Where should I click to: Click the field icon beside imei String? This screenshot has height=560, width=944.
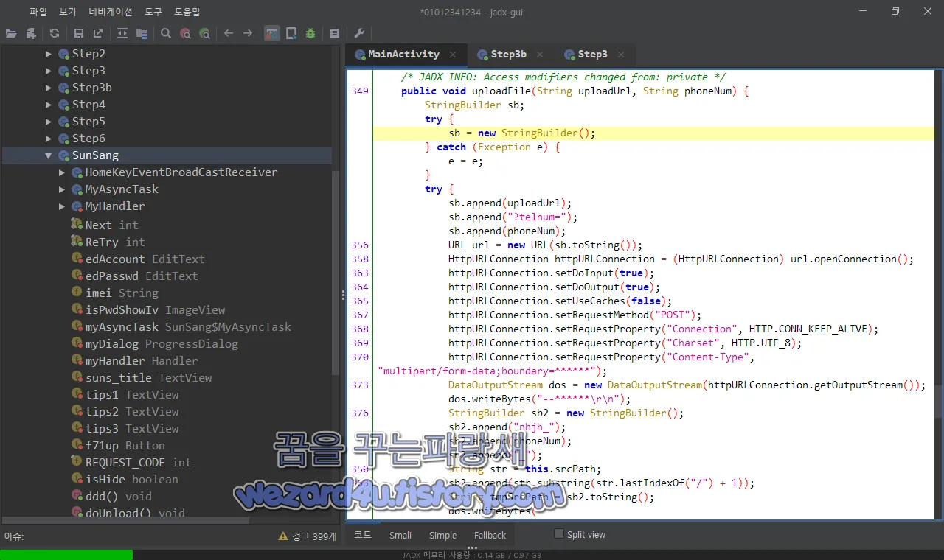click(77, 293)
